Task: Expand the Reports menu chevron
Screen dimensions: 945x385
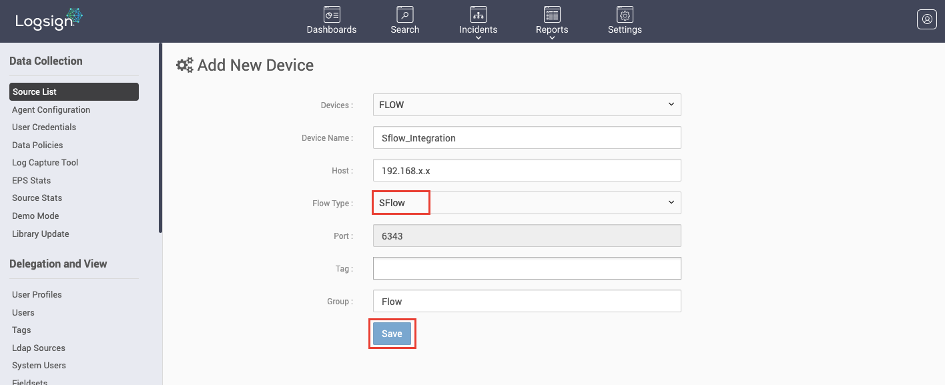Action: [x=552, y=38]
